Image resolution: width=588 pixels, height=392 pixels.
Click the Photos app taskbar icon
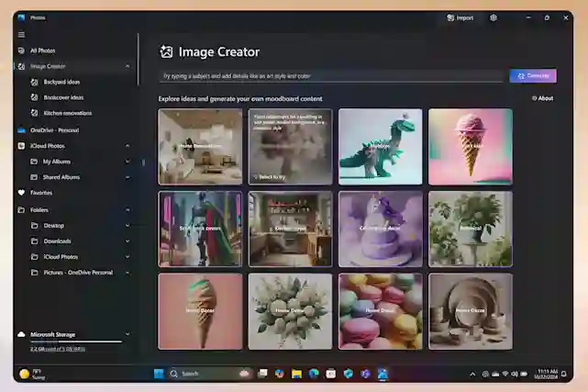pos(383,374)
